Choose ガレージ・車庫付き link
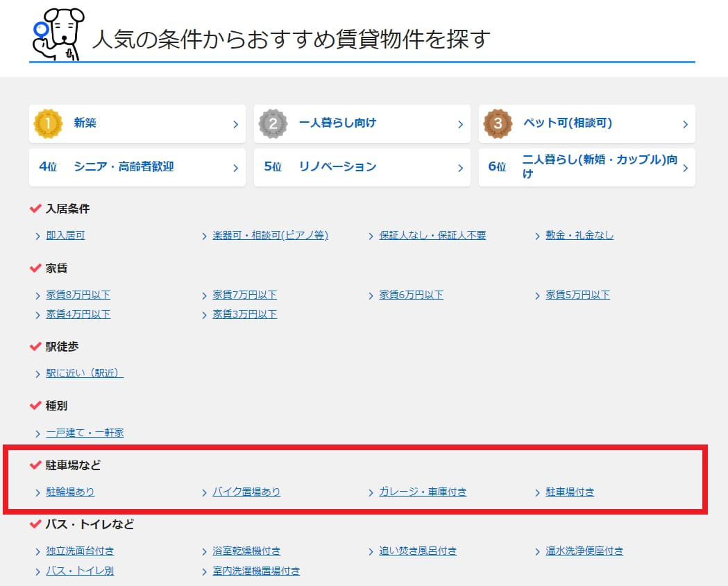728x586 pixels. click(423, 492)
